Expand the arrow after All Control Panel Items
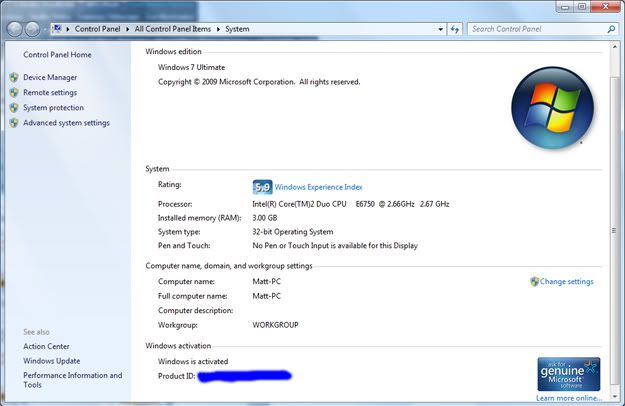Viewport: 625px width, 406px height. [x=218, y=29]
